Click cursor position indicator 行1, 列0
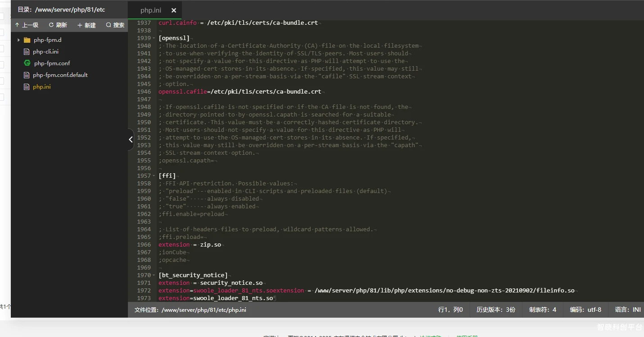 click(450, 310)
